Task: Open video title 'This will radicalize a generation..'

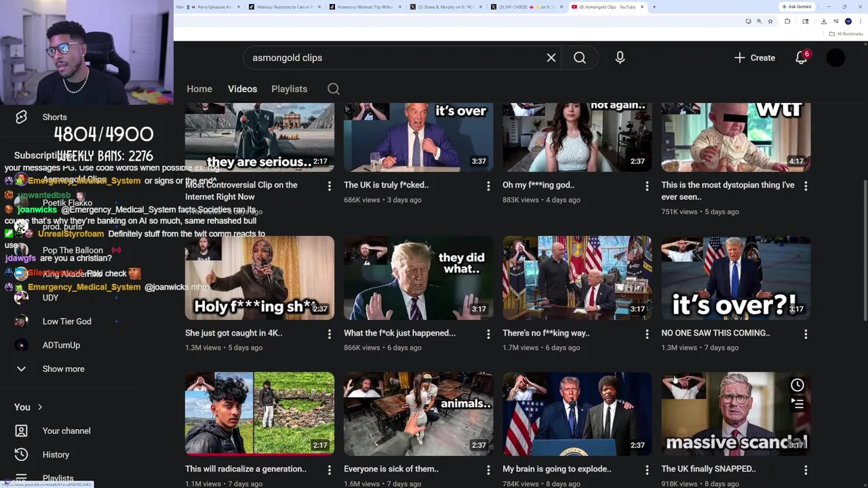Action: [x=245, y=468]
